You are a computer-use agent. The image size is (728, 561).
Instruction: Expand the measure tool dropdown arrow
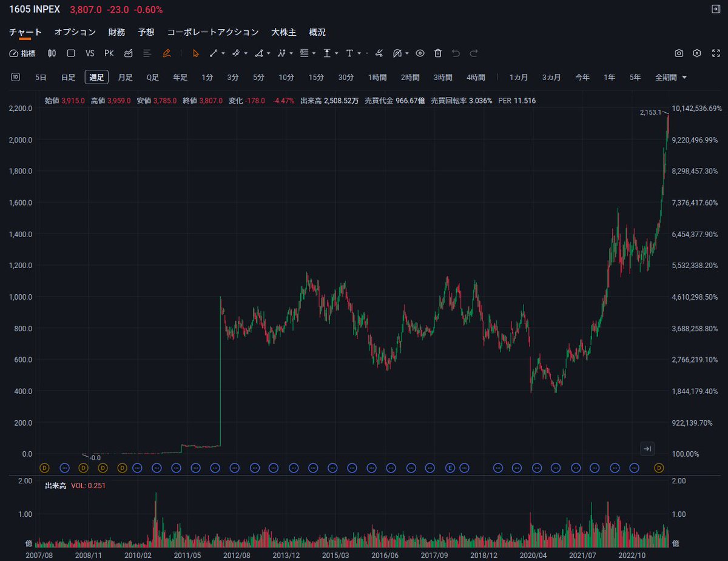(x=337, y=53)
